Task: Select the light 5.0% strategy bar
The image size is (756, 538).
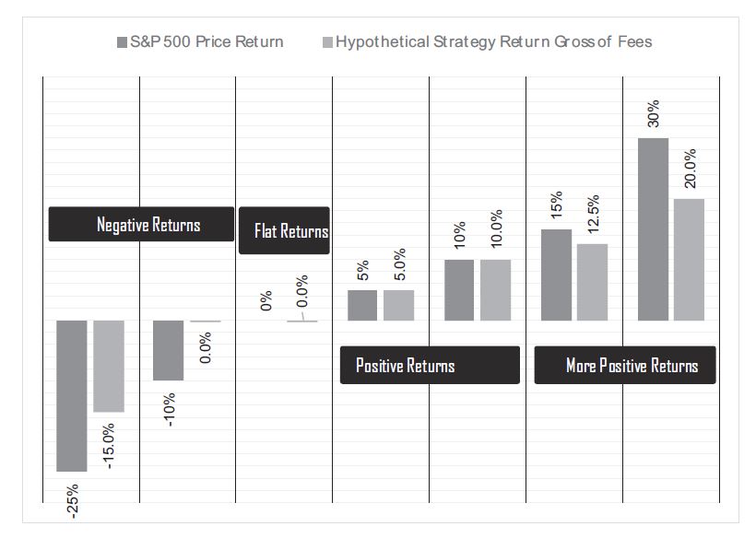Action: coord(398,305)
